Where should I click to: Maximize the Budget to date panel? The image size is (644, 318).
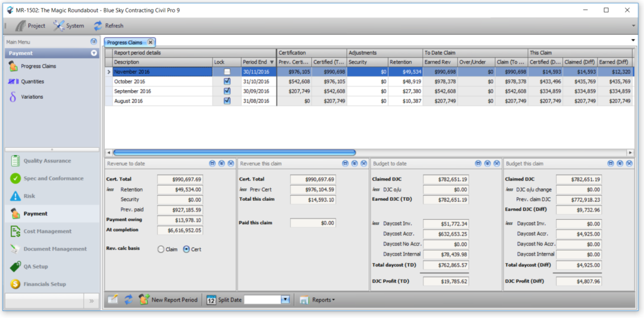(478, 163)
